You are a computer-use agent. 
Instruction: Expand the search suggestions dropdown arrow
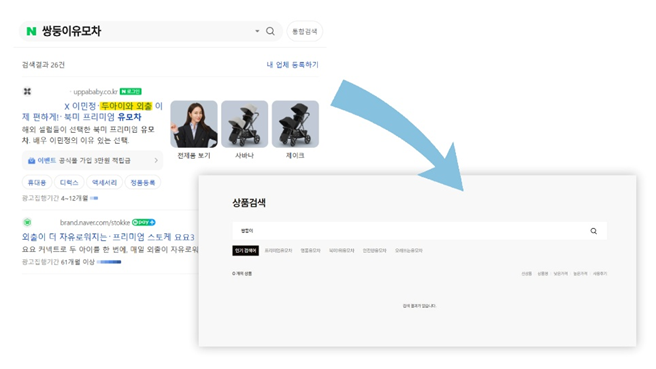257,31
